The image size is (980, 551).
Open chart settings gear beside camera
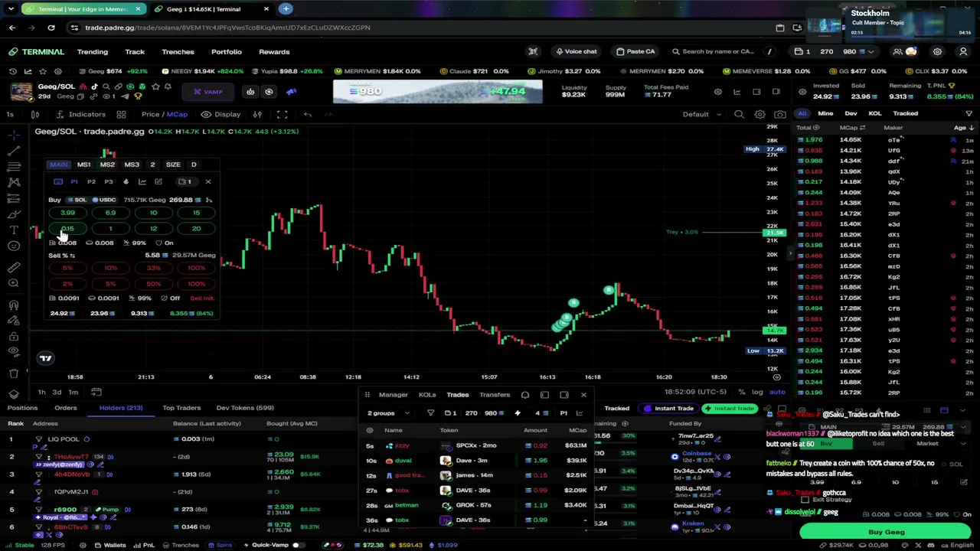click(x=759, y=115)
